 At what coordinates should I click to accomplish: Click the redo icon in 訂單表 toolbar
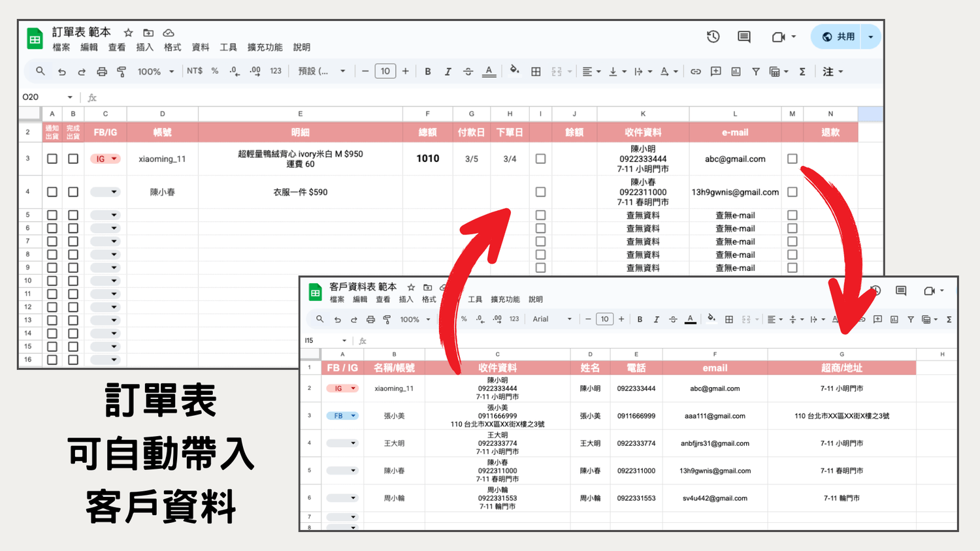(82, 72)
